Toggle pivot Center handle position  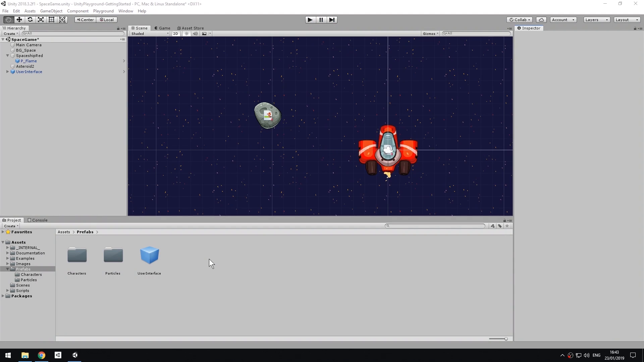85,20
